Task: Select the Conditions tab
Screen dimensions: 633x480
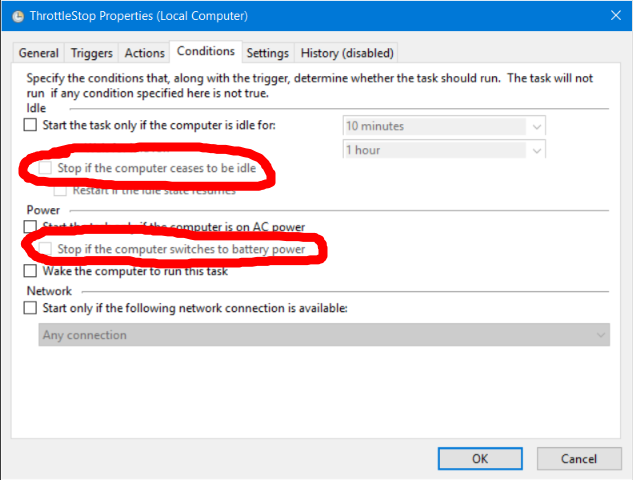Action: tap(204, 51)
